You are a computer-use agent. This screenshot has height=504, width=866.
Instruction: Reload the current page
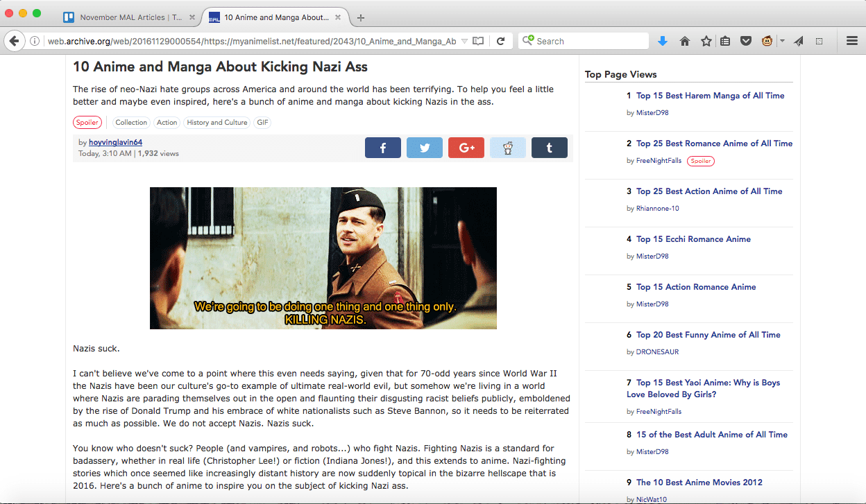(500, 42)
